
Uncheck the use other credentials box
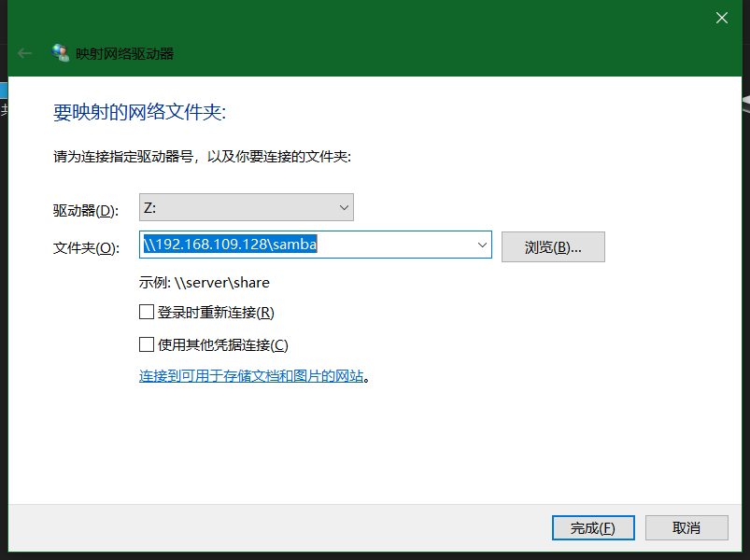(147, 343)
